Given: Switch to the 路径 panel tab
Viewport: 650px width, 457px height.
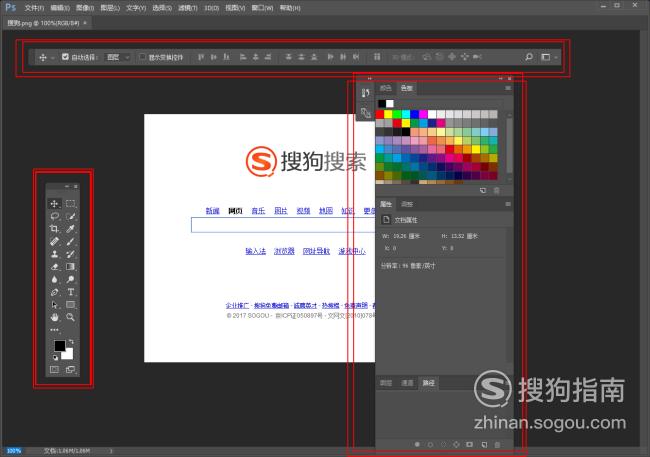Looking at the screenshot, I should (x=429, y=383).
